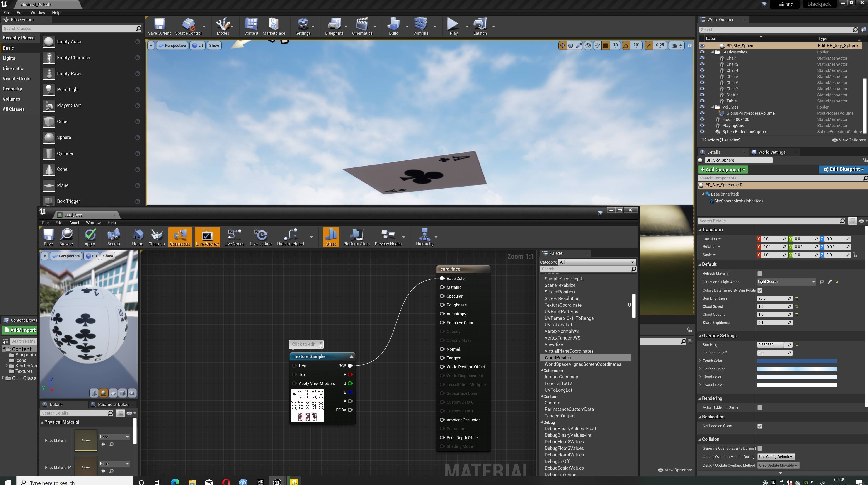Click Preview Nodes toolbar icon
The width and height of the screenshot is (868, 485).
coord(388,237)
